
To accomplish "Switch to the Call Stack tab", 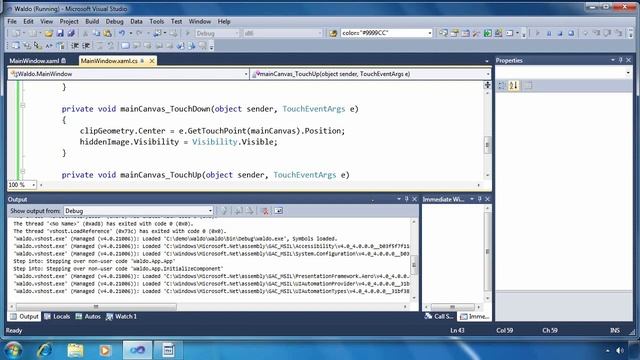I will 439,316.
